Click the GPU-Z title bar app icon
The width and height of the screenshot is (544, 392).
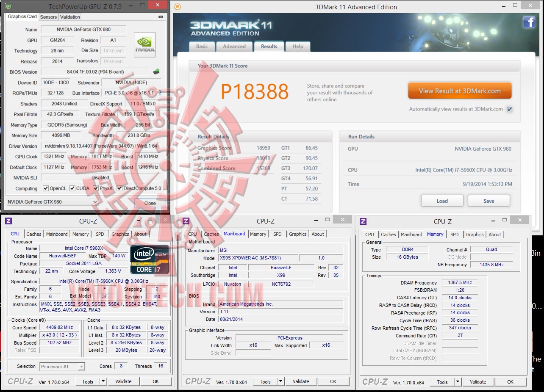pos(9,6)
